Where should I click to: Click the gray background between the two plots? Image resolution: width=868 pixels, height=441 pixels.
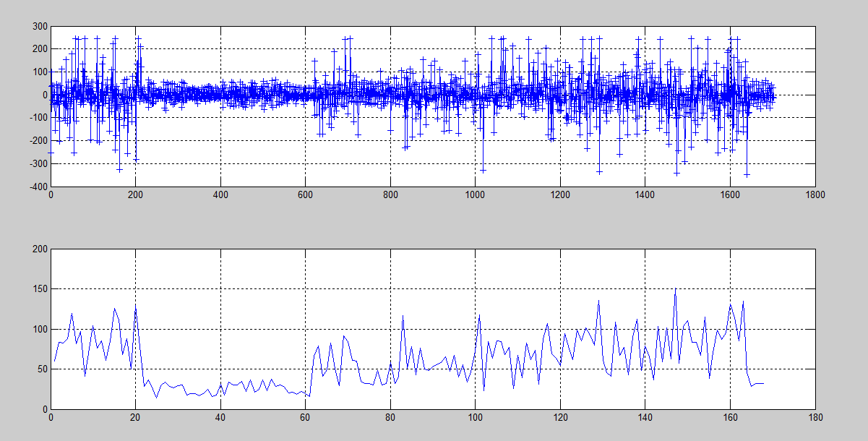434,217
